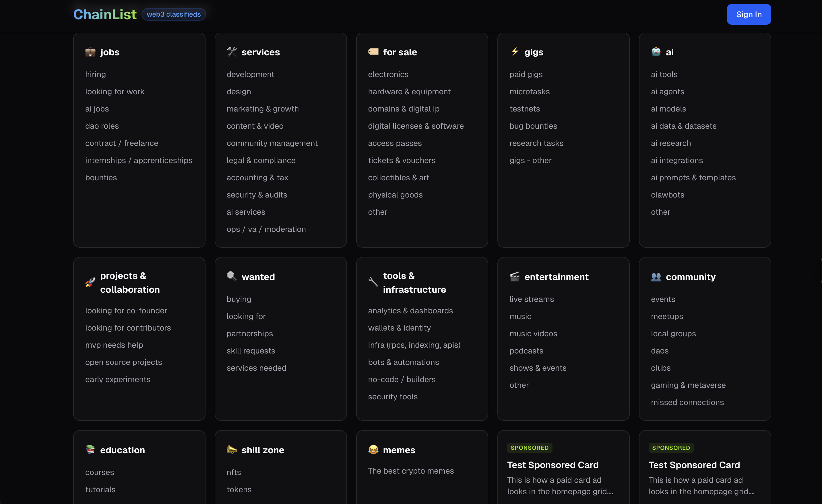
Task: Click the hammer and wrench services icon
Action: pos(232,51)
